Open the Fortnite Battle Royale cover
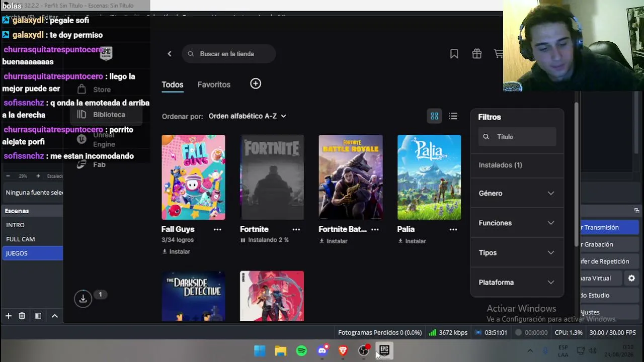Viewport: 644px width, 362px height. click(351, 177)
